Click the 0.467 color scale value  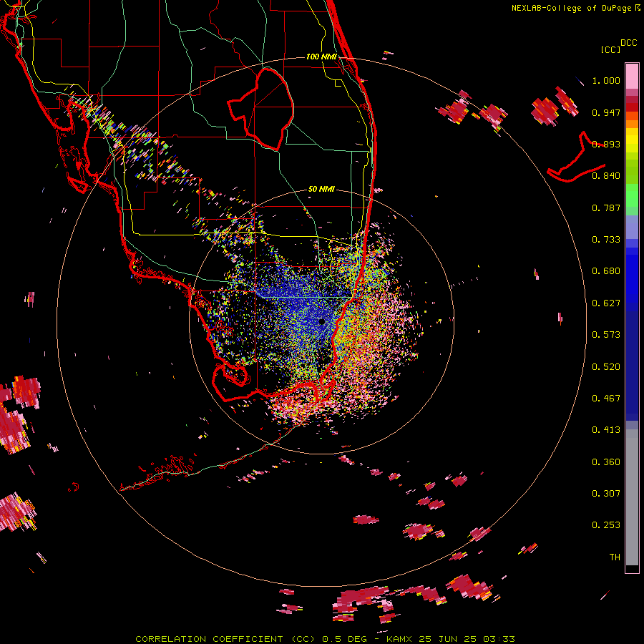click(x=606, y=399)
